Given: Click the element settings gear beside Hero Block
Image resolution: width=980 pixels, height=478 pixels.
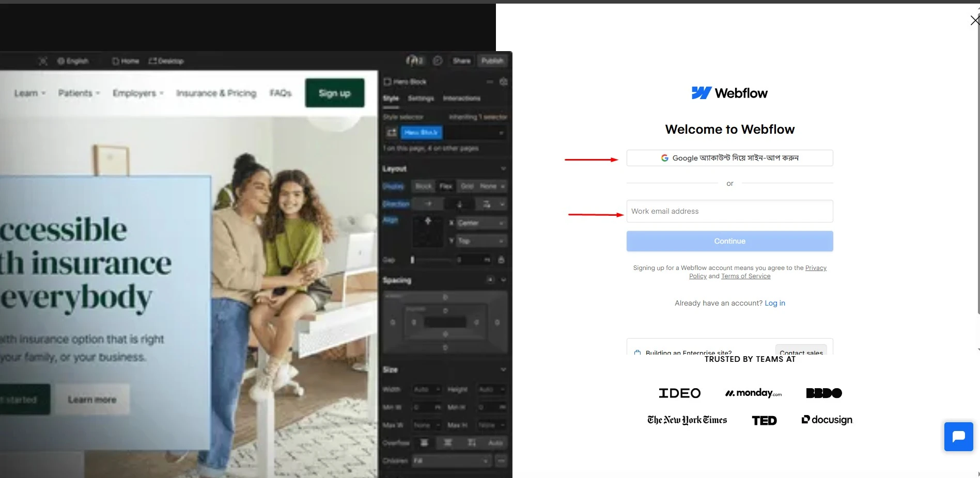Looking at the screenshot, I should pos(504,82).
